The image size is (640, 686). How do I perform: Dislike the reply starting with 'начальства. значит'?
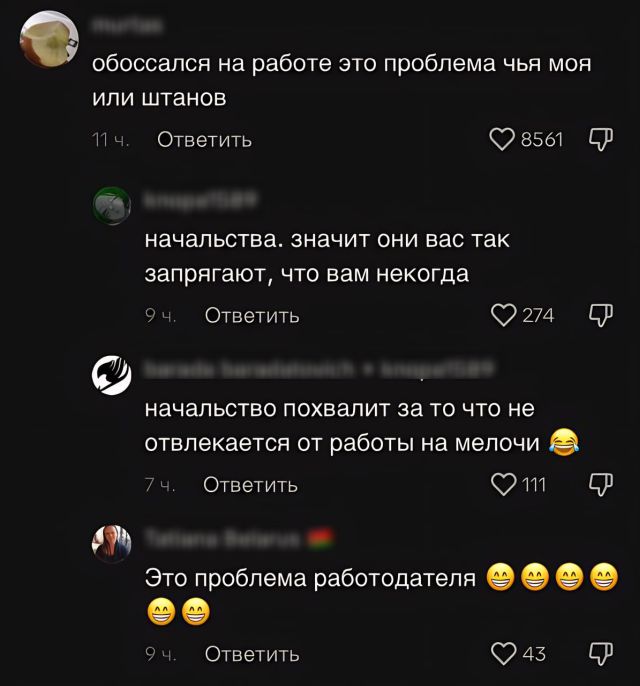[x=601, y=315]
